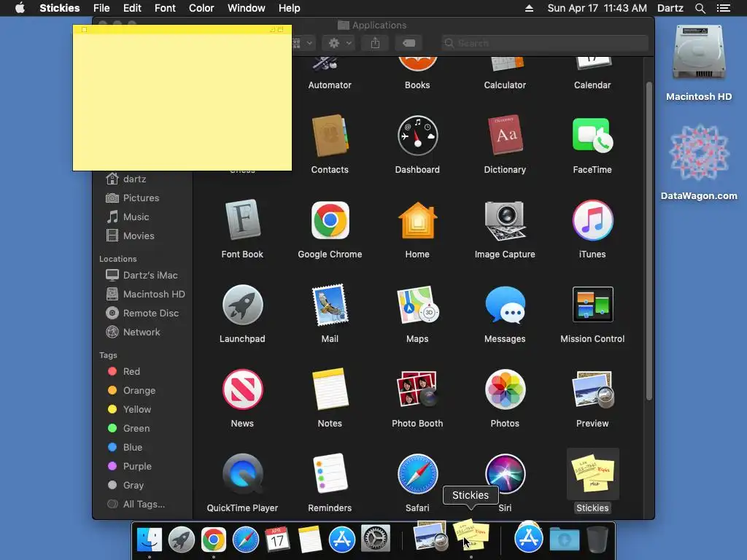
Task: Open the Contacts app icon
Action: point(330,136)
